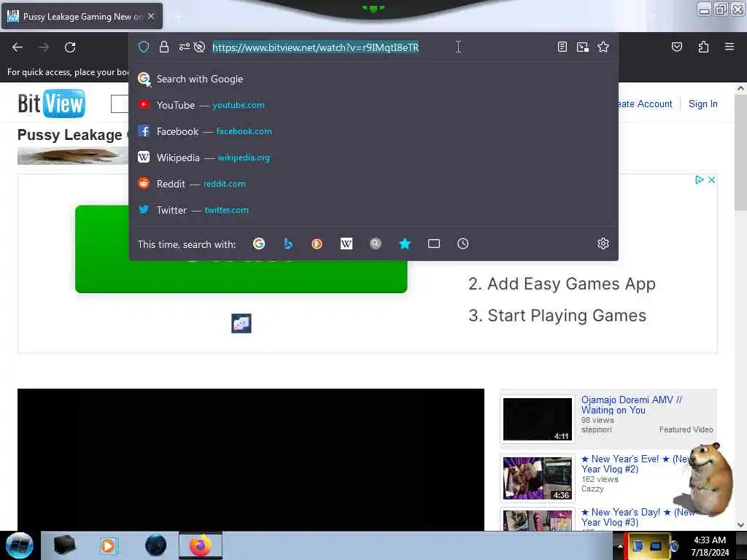The image size is (747, 560).
Task: Reload the current page
Action: click(x=70, y=47)
